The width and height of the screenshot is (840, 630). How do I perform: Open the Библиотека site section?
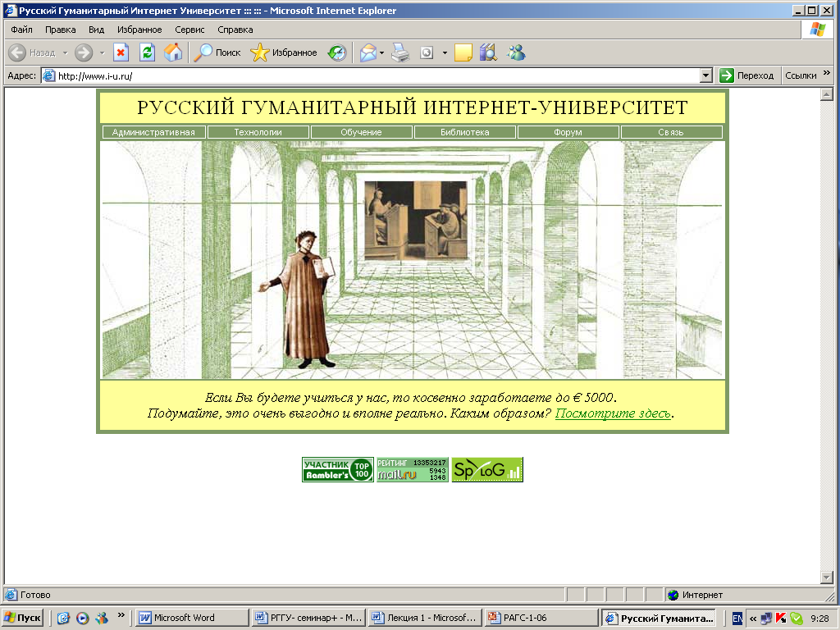[x=464, y=132]
